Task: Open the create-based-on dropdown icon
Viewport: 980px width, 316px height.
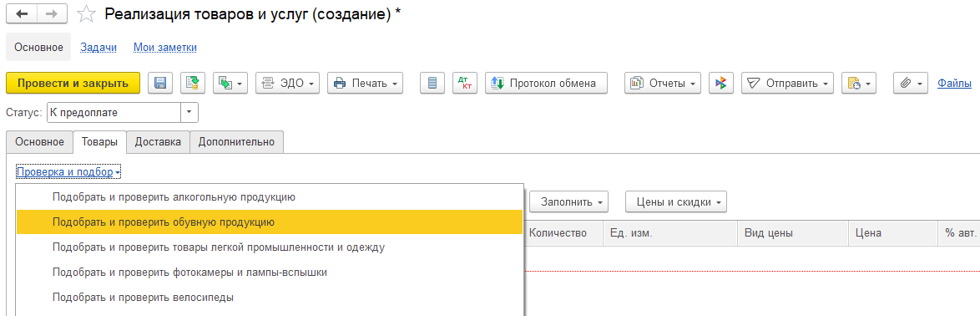Action: 230,83
